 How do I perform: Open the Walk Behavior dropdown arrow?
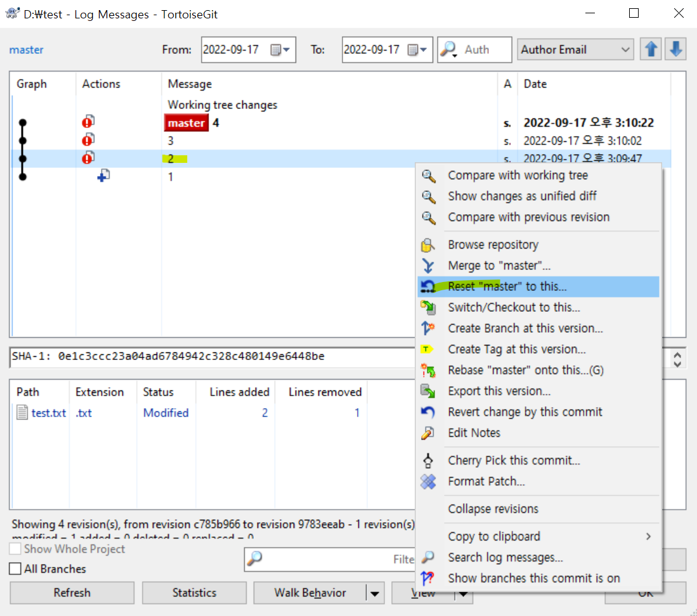pyautogui.click(x=375, y=593)
